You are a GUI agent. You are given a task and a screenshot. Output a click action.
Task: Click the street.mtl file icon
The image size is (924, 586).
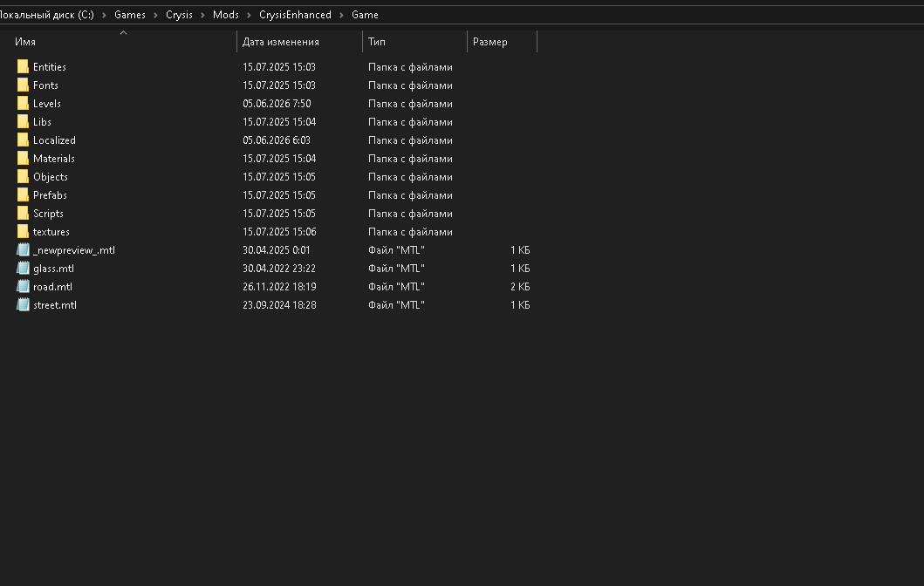(23, 304)
